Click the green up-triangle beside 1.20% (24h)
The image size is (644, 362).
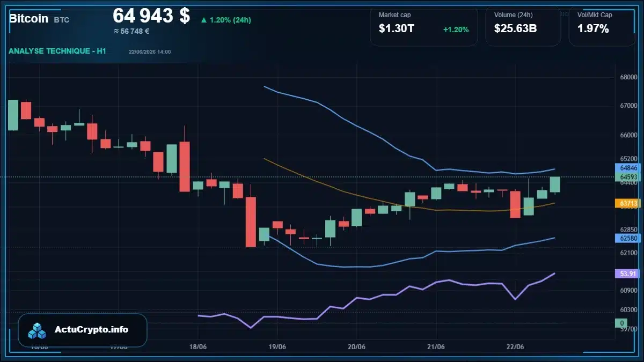pyautogui.click(x=204, y=20)
